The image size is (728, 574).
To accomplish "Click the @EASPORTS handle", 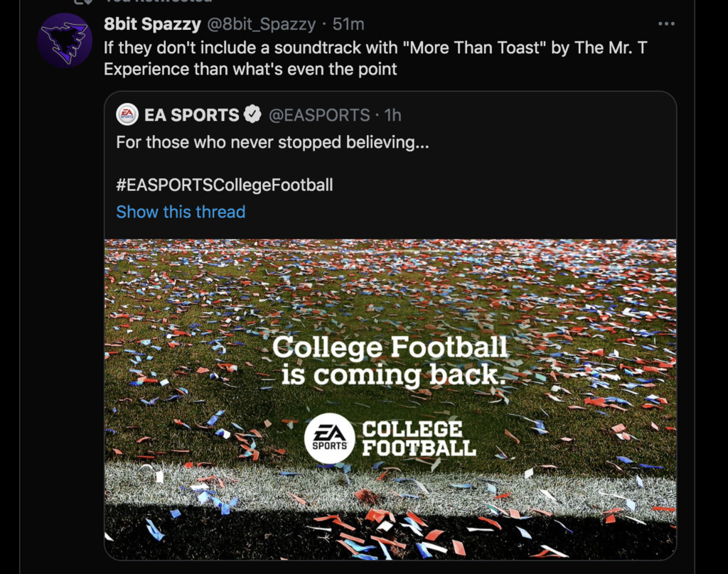I will (x=319, y=114).
